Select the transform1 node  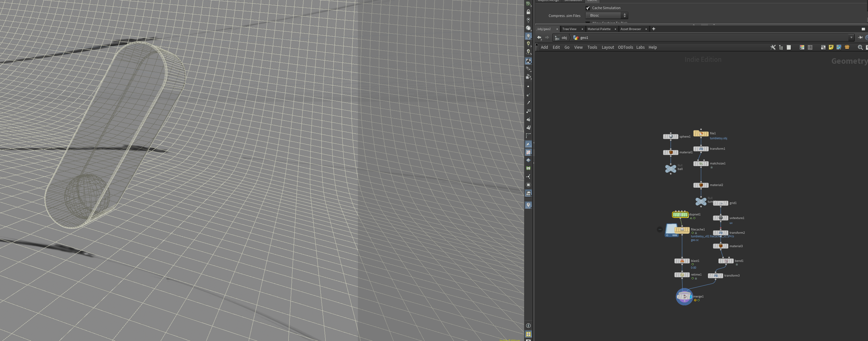point(701,149)
